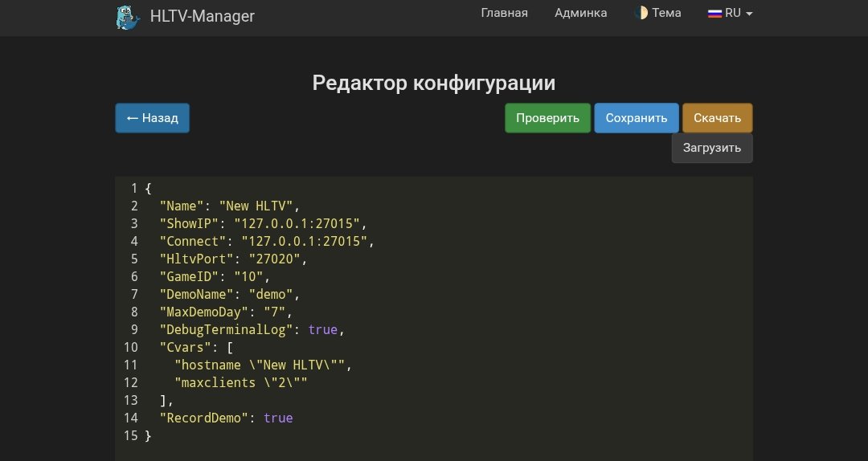Click the green Проверить button
The height and width of the screenshot is (461, 868).
pyautogui.click(x=547, y=118)
